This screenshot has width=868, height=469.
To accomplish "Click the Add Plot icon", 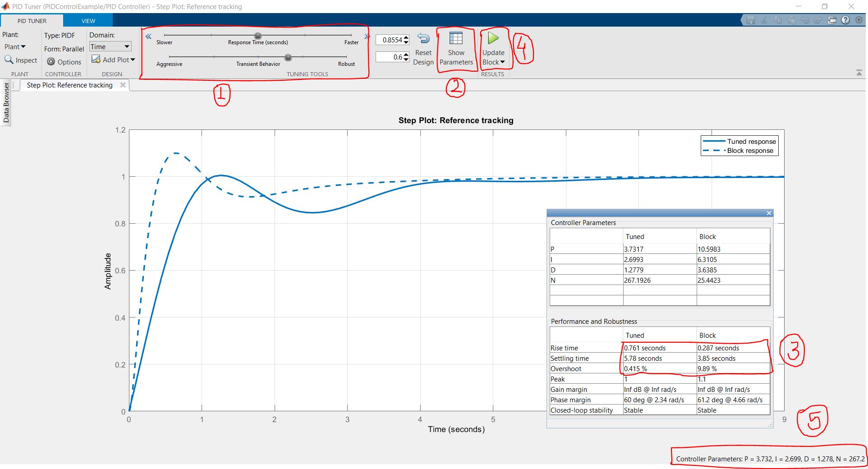I will pyautogui.click(x=96, y=59).
